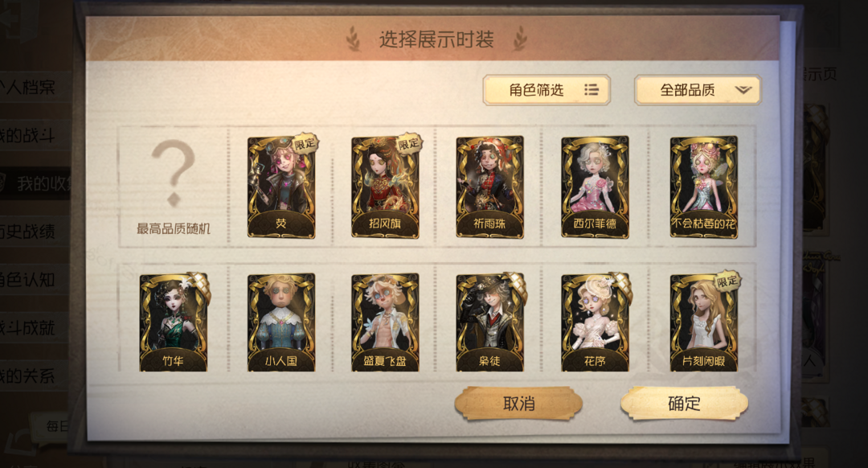
Task: Select the 片刻闲暇 costume card
Action: pyautogui.click(x=703, y=322)
